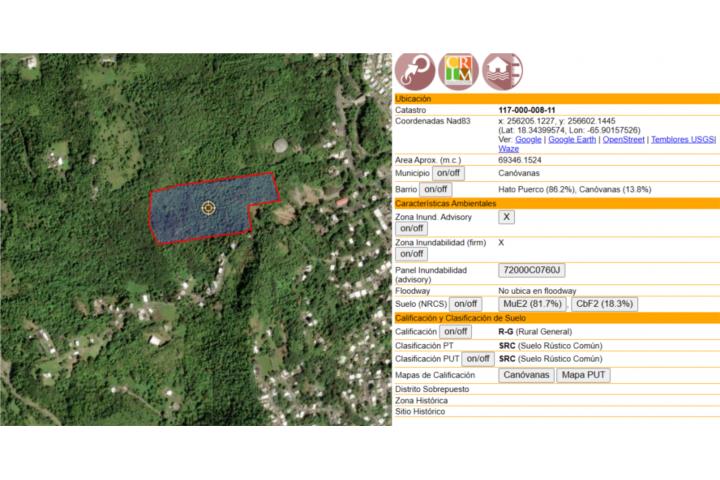
Task: Toggle Municipio layer on/off
Action: coord(448,174)
